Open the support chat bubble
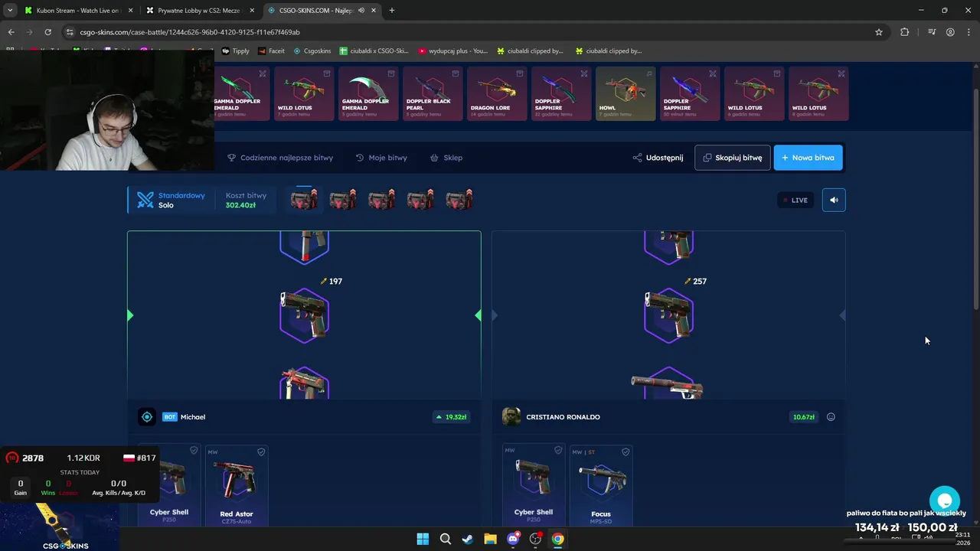This screenshot has height=551, width=980. click(x=945, y=500)
